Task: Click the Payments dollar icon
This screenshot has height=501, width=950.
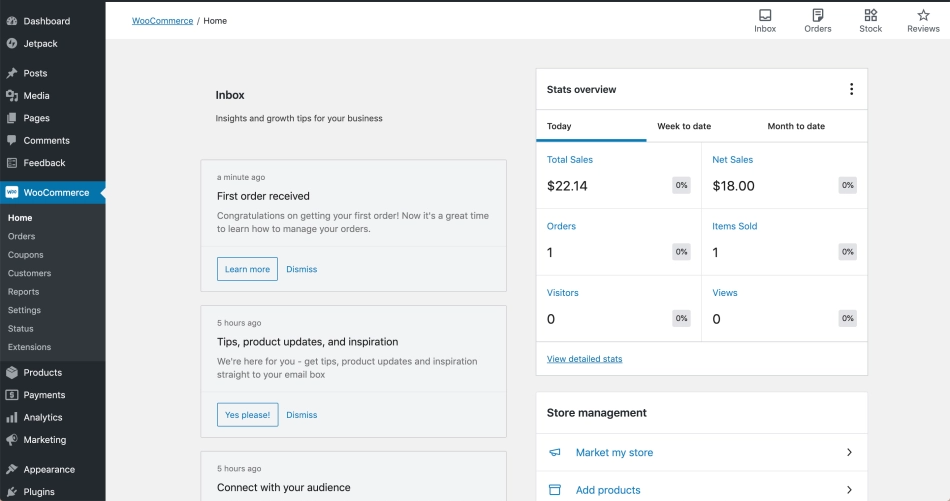Action: click(x=12, y=395)
